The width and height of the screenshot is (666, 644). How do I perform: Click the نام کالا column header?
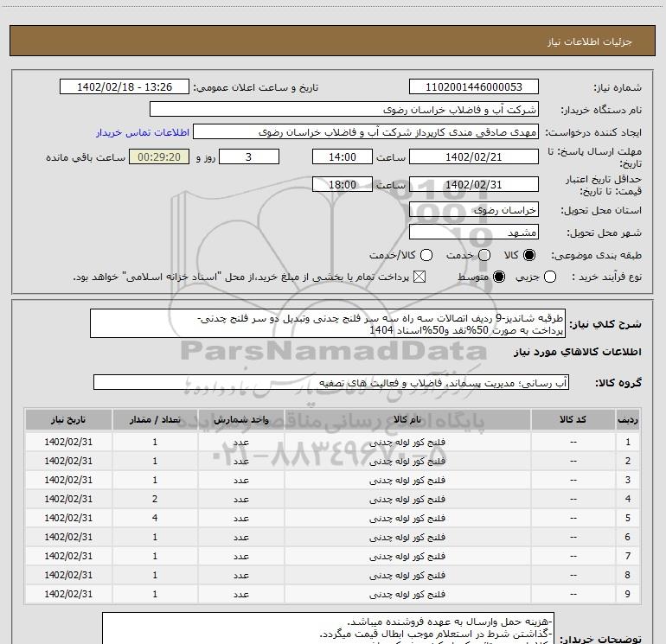point(407,420)
